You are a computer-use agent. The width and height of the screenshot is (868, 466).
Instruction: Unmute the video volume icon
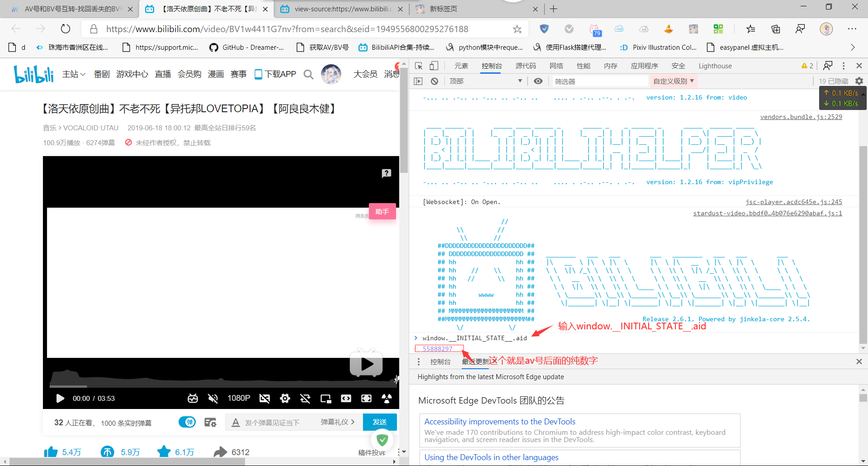click(x=212, y=398)
